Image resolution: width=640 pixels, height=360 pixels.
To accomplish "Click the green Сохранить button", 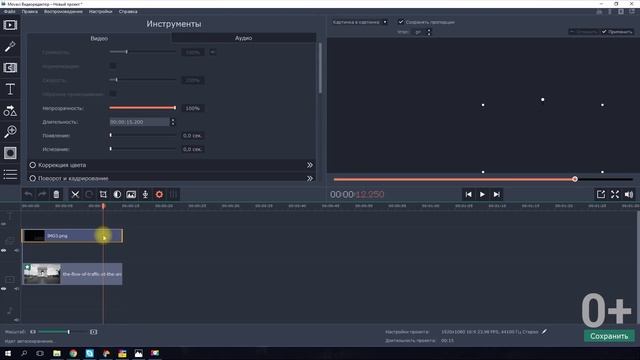I will coord(609,336).
